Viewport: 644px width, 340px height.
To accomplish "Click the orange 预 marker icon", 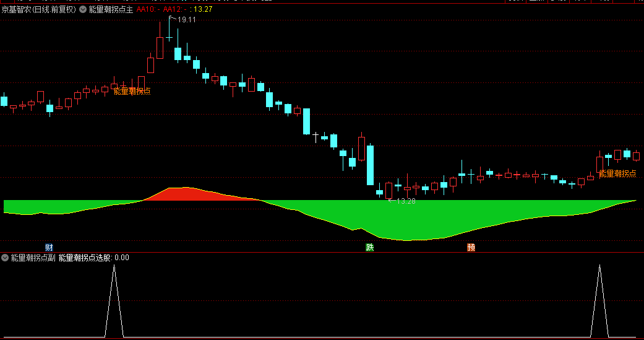I will 471,248.
